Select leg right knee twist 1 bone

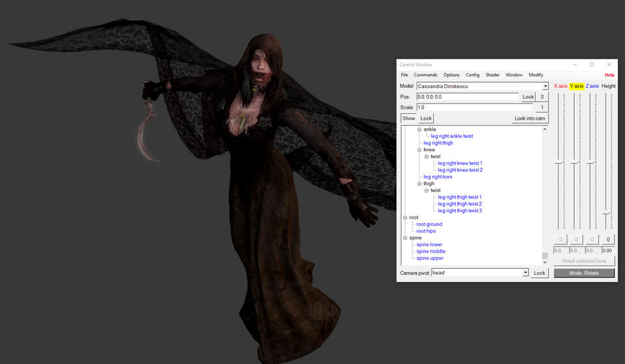pyautogui.click(x=460, y=163)
